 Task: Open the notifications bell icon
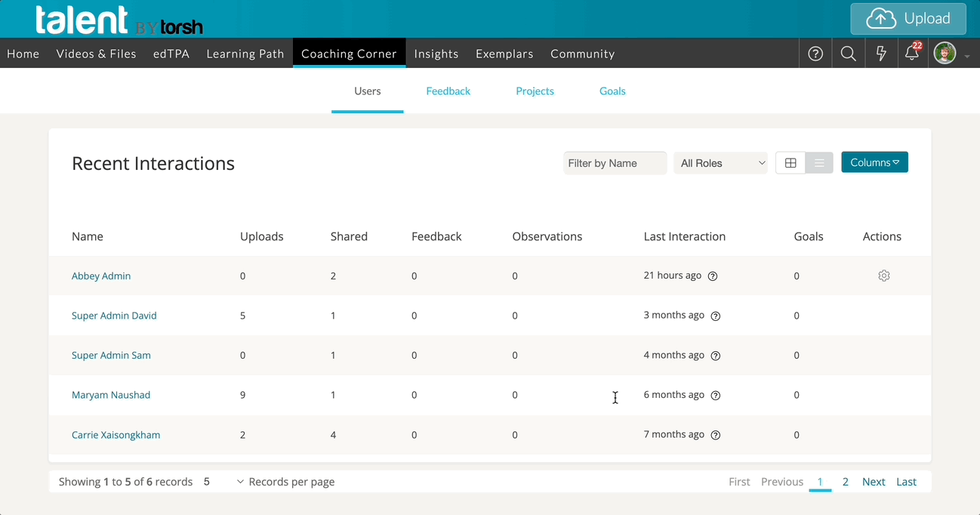(x=912, y=54)
